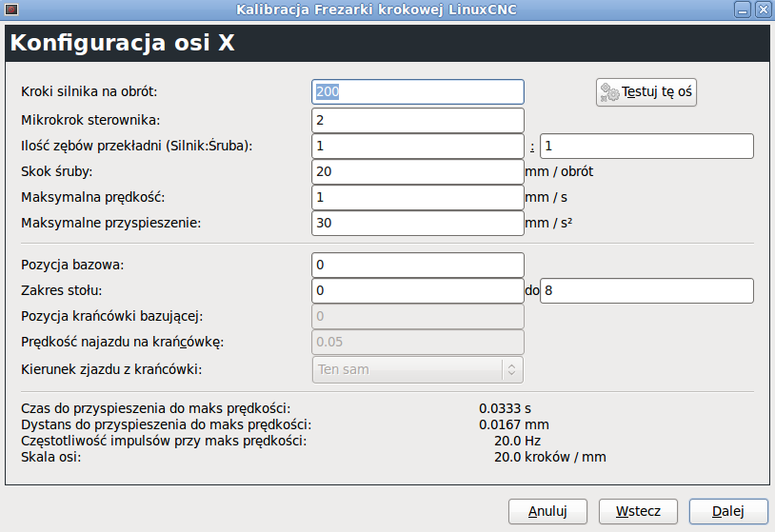Click the 'Pozycja bazowa:' label

point(72,265)
